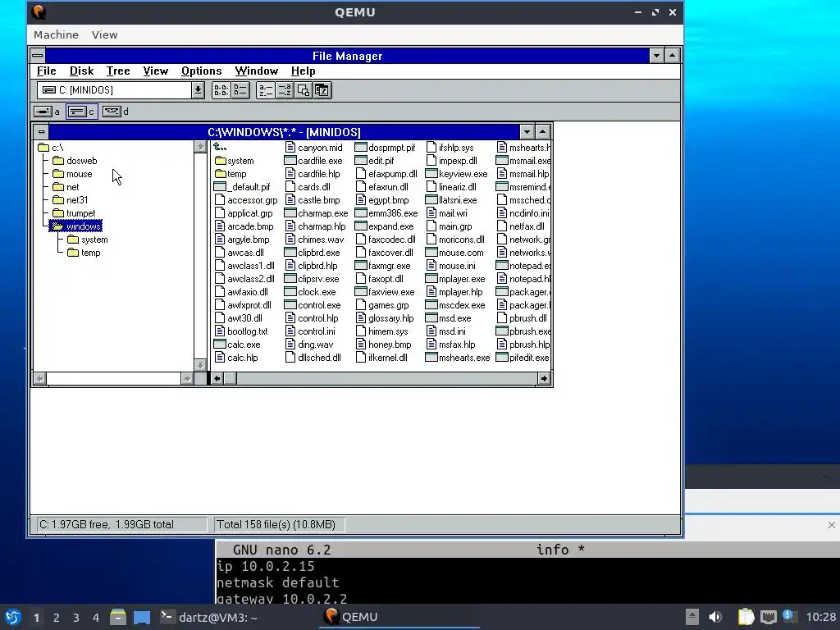Select the trumpet folder in tree
Image resolution: width=840 pixels, height=630 pixels.
74,213
